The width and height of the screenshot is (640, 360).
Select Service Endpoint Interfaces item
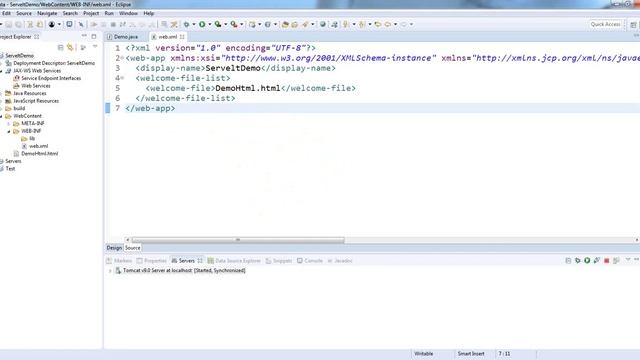coord(51,78)
